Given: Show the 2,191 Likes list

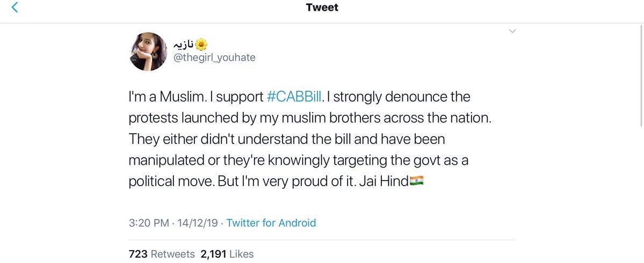Looking at the screenshot, I should (227, 254).
